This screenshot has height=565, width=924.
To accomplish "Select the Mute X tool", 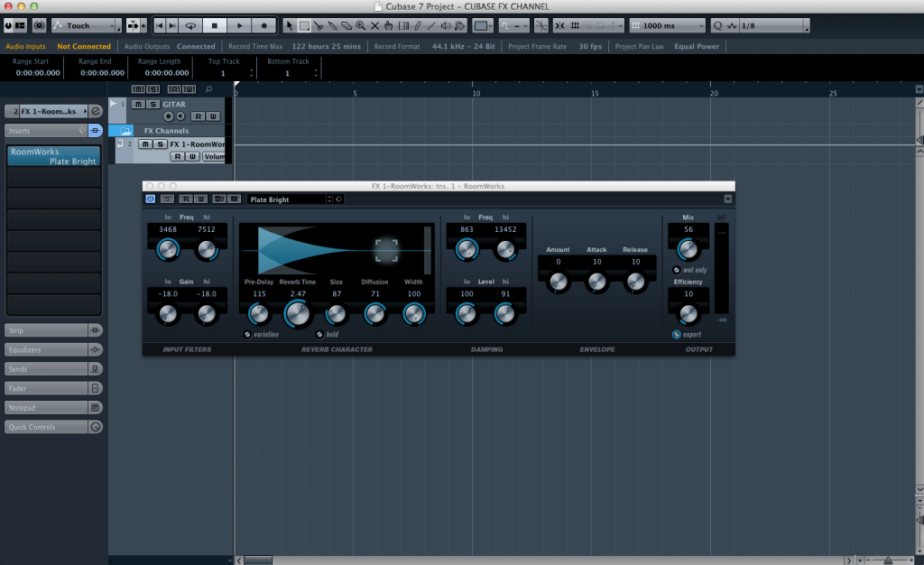I will point(374,26).
